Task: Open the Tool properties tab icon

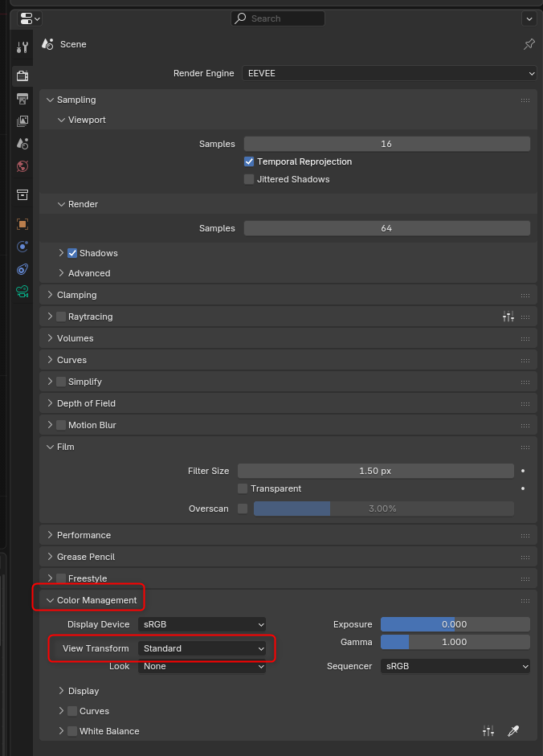Action: click(x=22, y=47)
